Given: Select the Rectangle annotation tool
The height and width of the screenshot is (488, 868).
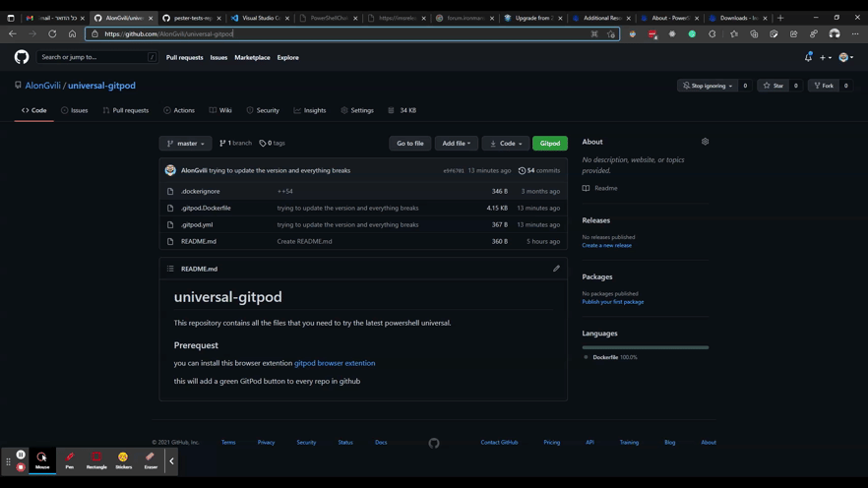Looking at the screenshot, I should (96, 459).
